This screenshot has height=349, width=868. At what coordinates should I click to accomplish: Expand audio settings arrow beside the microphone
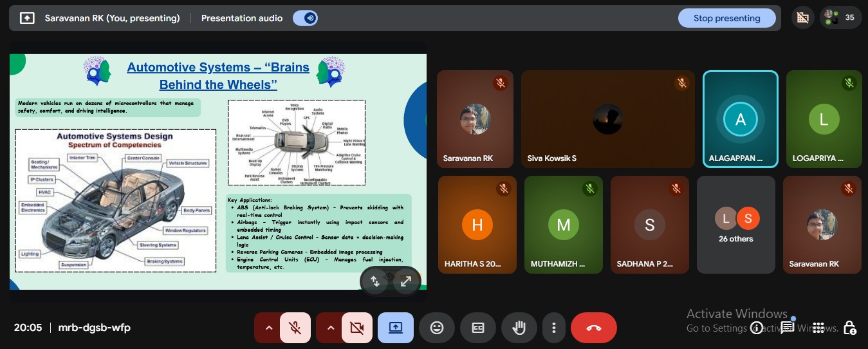(268, 328)
